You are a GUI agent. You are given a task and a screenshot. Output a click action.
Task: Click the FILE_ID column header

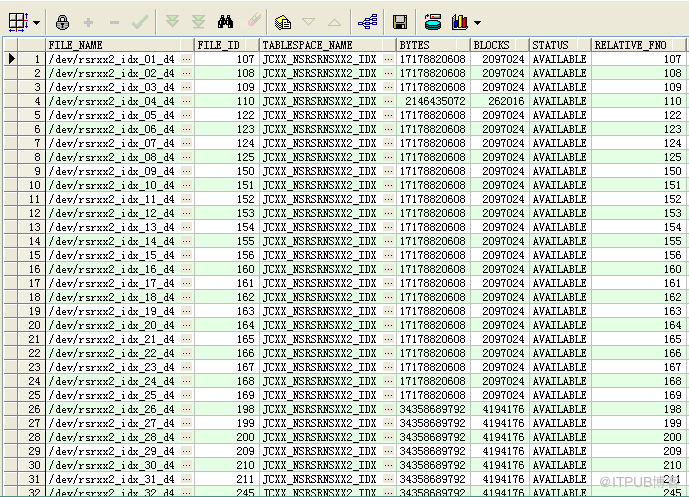[226, 45]
